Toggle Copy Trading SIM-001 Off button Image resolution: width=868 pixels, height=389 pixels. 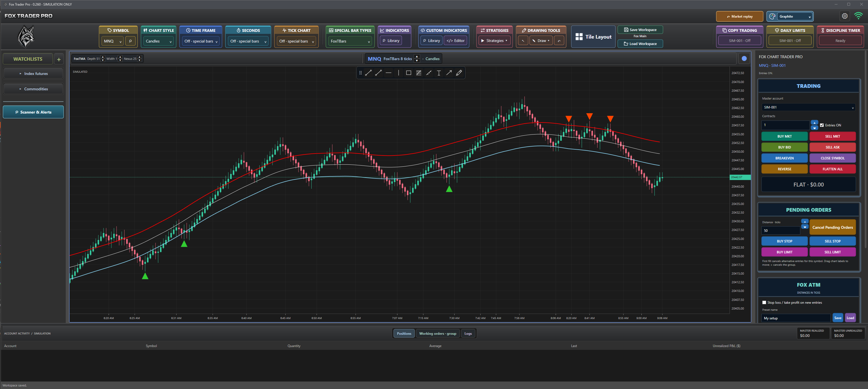(739, 41)
